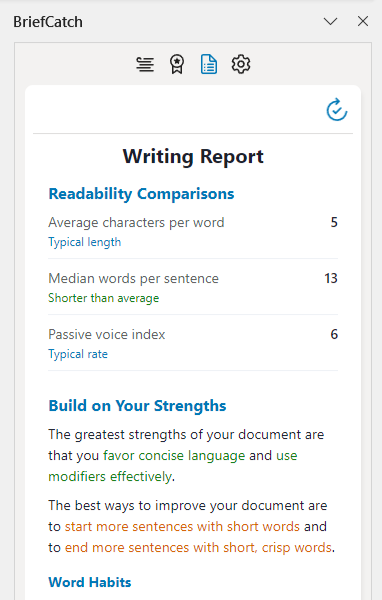
Task: Click the 'Typical rate' label
Action: coord(78,354)
